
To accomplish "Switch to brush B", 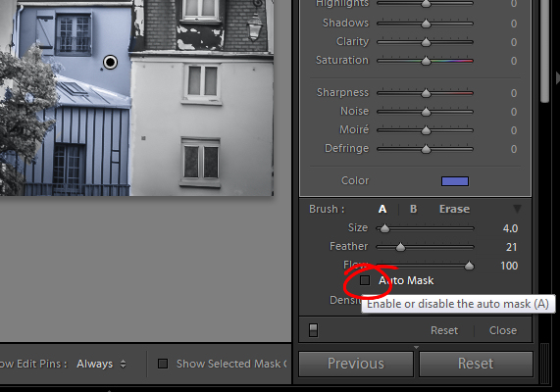I will point(413,209).
